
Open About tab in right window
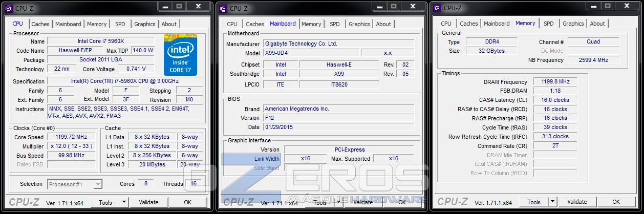[x=597, y=24]
